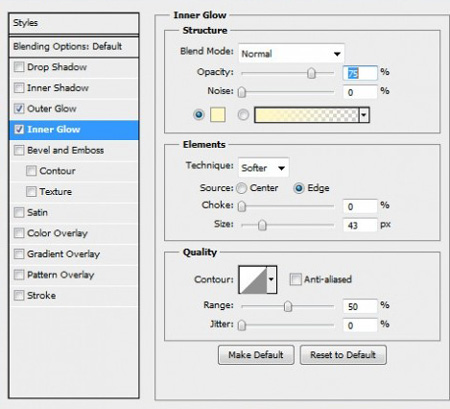This screenshot has width=450, height=409.
Task: Select the Drop Shadow style label
Action: [x=57, y=67]
